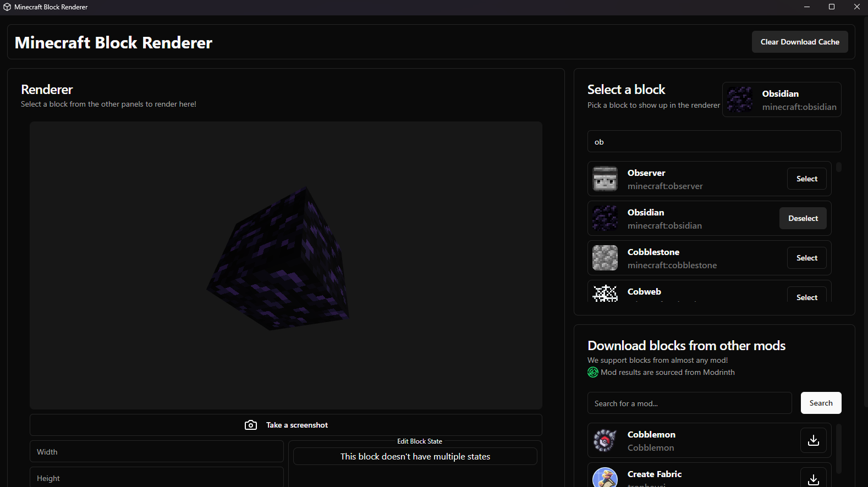Click the Cobblemon mod logo
The image size is (868, 487).
pyautogui.click(x=605, y=440)
